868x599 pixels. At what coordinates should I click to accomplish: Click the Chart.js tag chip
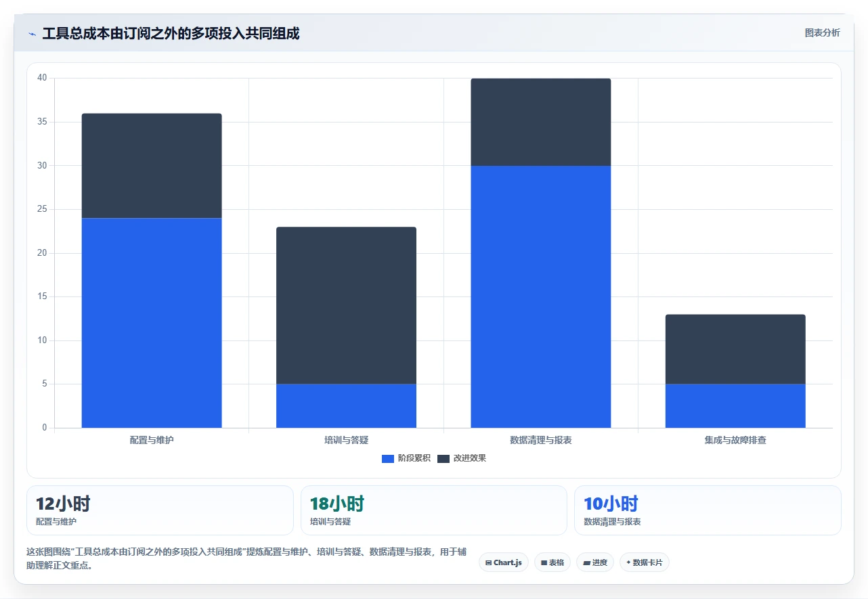[504, 562]
